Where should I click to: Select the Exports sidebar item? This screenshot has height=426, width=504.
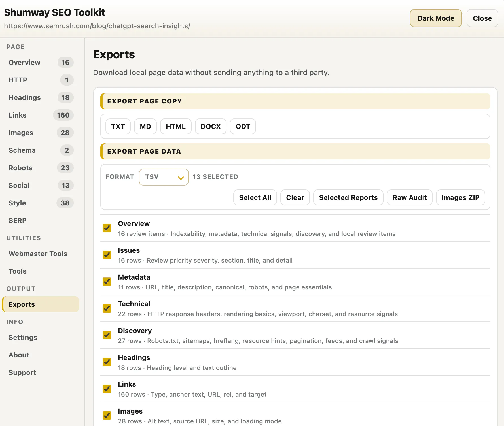(x=41, y=304)
